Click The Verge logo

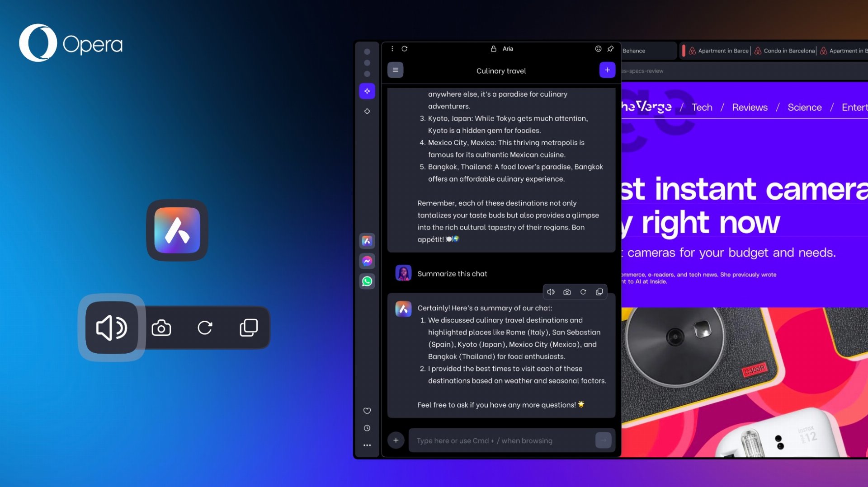pyautogui.click(x=646, y=107)
